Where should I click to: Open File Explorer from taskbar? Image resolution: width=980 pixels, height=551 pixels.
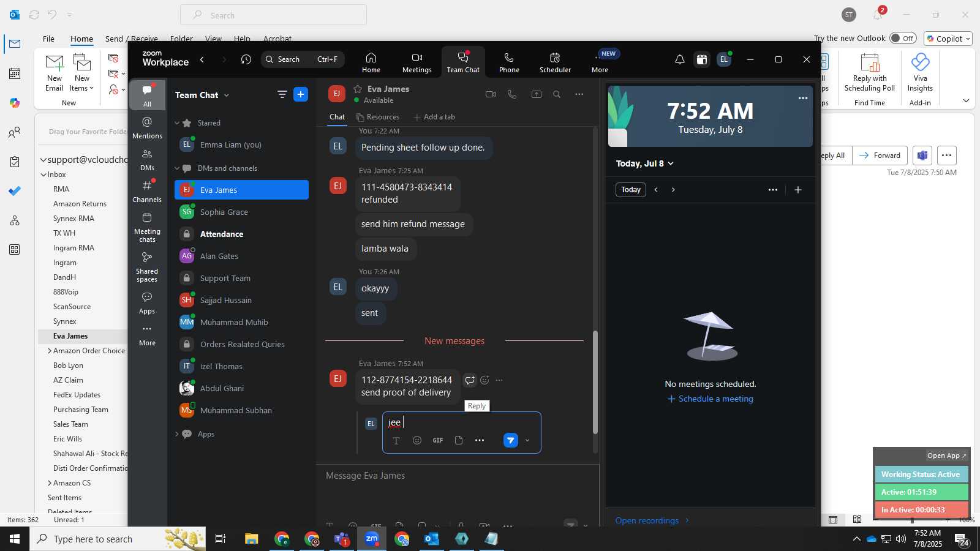coord(252,539)
